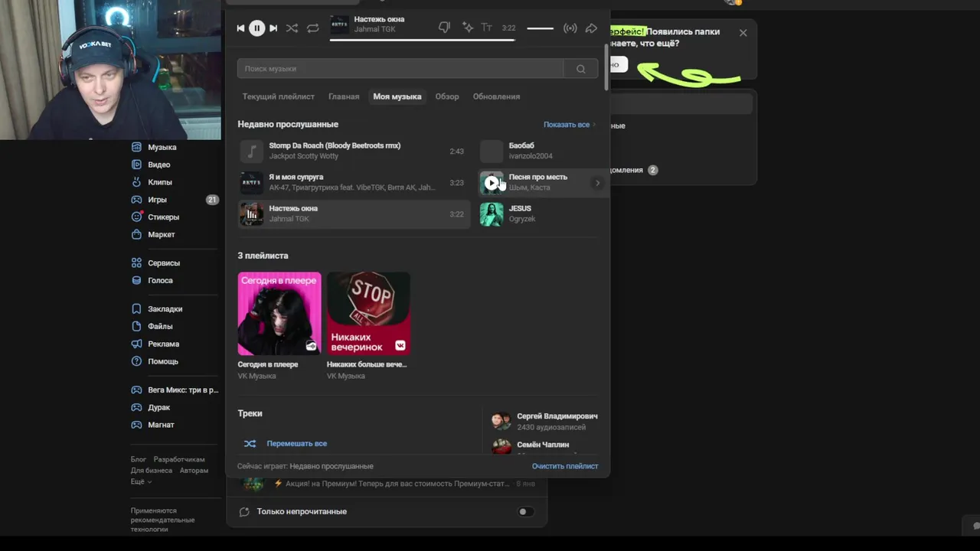
Task: Show lyrics with the Tт icon
Action: [486, 28]
